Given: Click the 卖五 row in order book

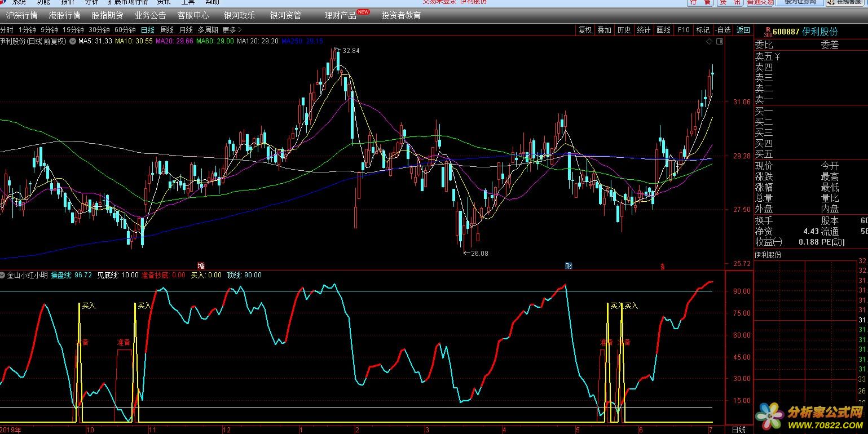Looking at the screenshot, I should pos(810,56).
